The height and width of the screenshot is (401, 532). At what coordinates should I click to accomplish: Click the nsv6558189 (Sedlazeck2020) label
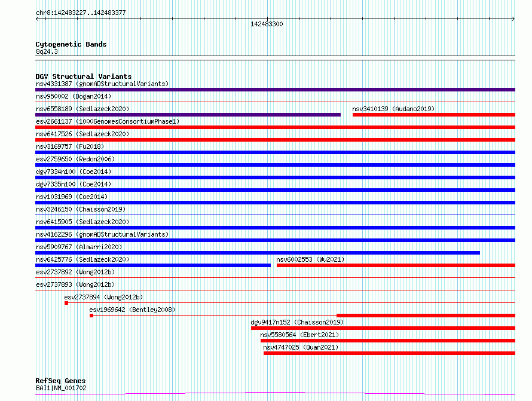pos(82,109)
